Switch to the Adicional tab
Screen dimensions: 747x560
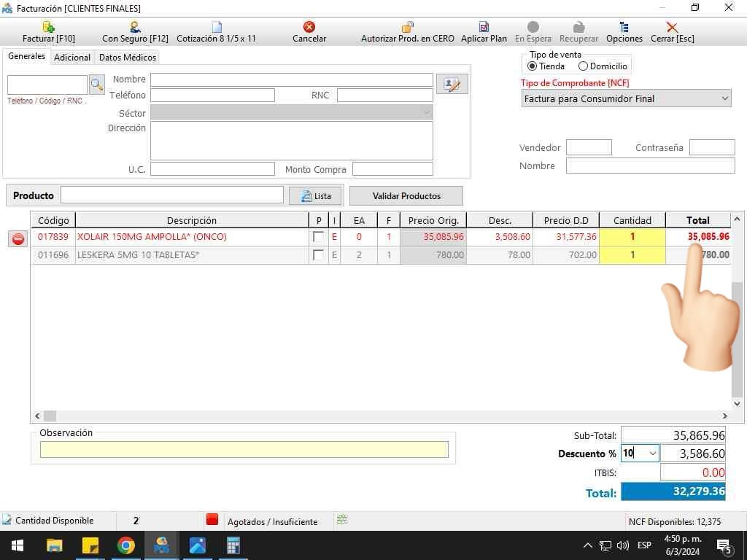(72, 58)
